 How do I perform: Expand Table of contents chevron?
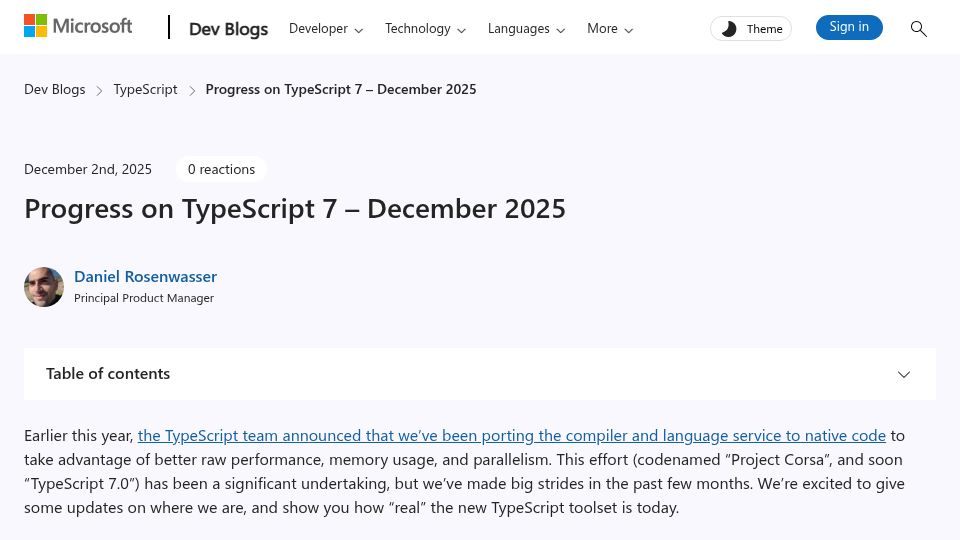[x=904, y=374]
